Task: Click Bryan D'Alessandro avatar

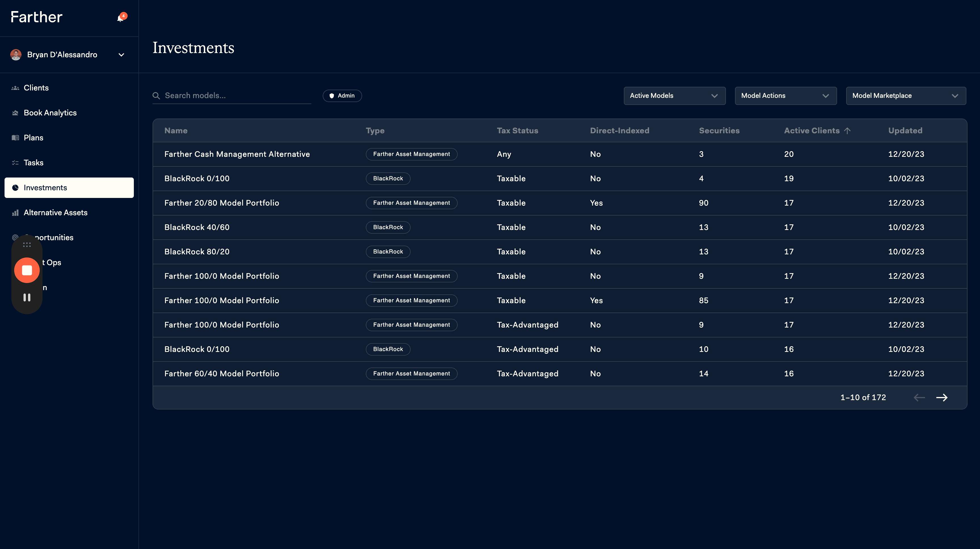Action: (x=16, y=55)
